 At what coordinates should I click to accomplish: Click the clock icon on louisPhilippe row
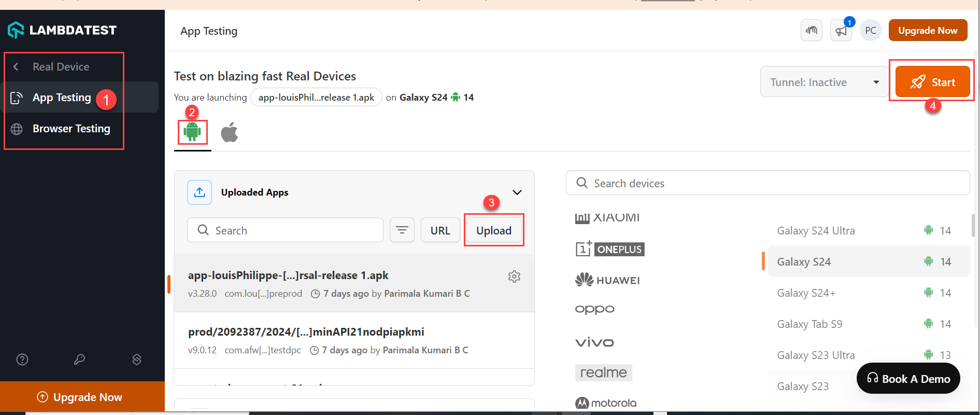click(315, 294)
